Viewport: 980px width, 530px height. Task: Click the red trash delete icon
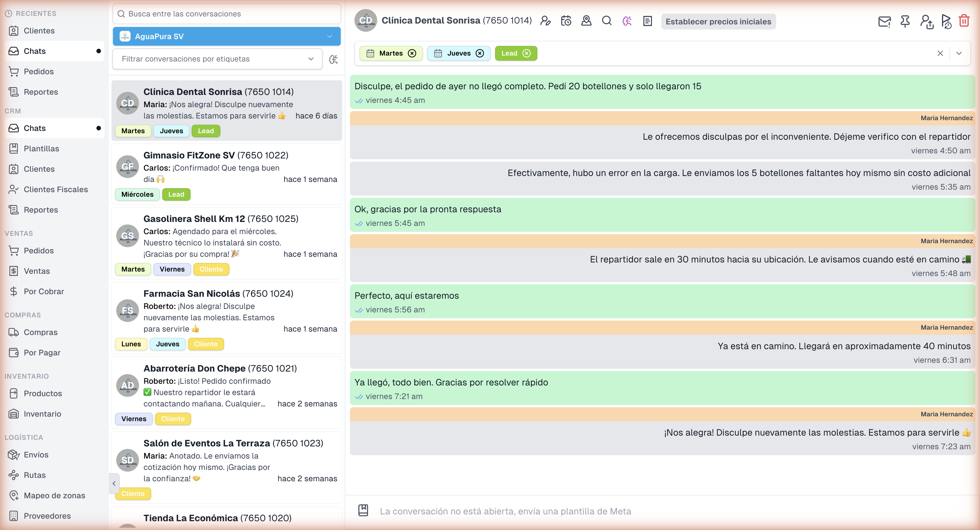pos(964,21)
